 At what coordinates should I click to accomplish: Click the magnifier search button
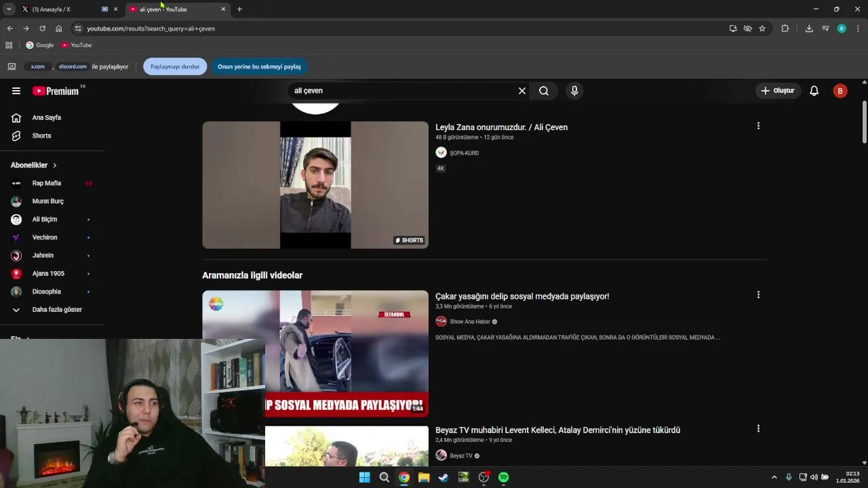click(x=544, y=91)
